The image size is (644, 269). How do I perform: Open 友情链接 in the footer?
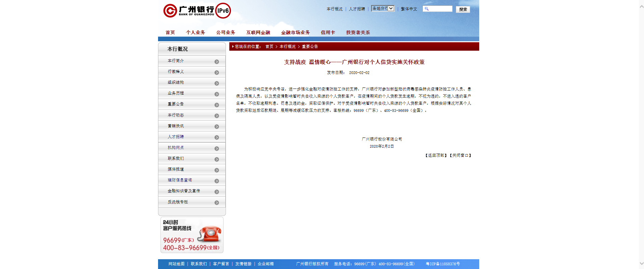(x=243, y=264)
